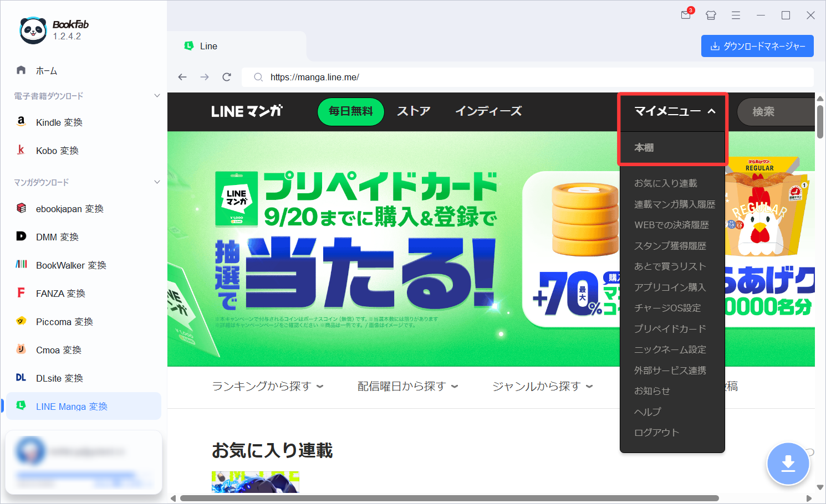Click the Piccoma yellow icon

[x=21, y=321]
